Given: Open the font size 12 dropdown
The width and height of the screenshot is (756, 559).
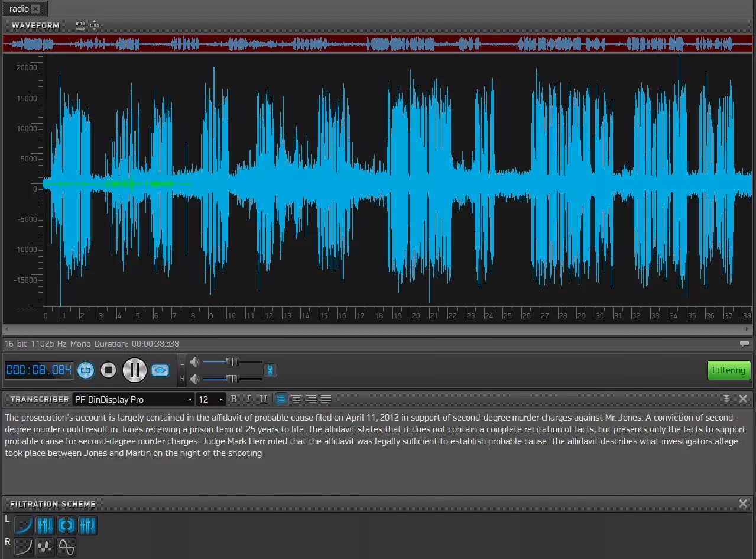Looking at the screenshot, I should 210,400.
